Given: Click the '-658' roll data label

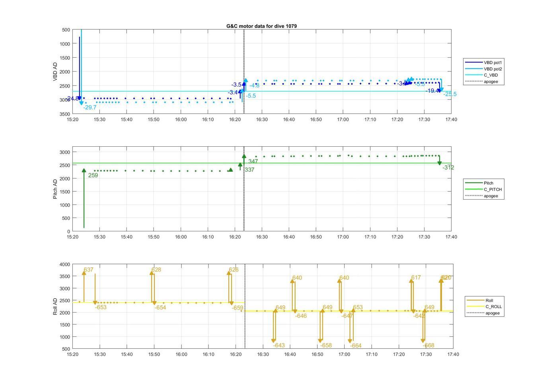Looking at the screenshot, I should 326,345.
